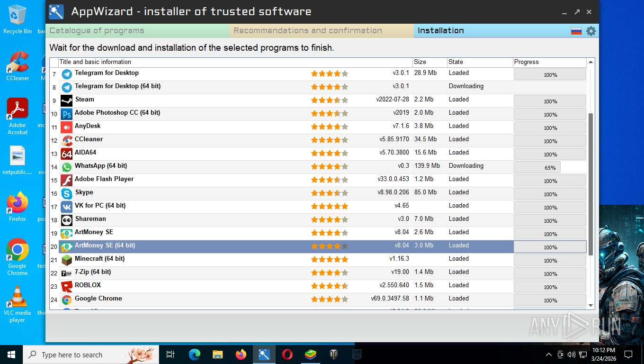Open File Explorer from the taskbar
The image size is (644, 364).
pos(218,355)
